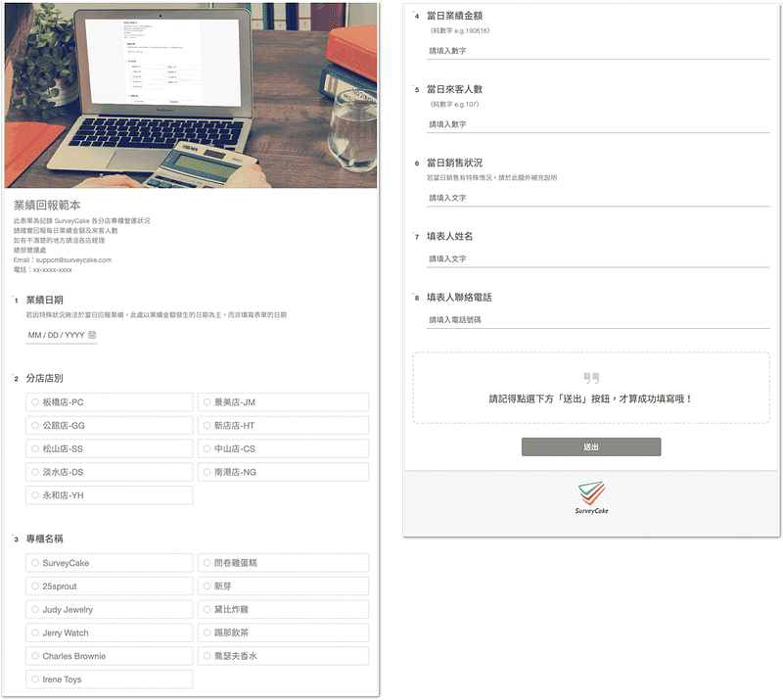The image size is (783, 700).
Task: Select the SurveyCake counter option
Action: 110,563
